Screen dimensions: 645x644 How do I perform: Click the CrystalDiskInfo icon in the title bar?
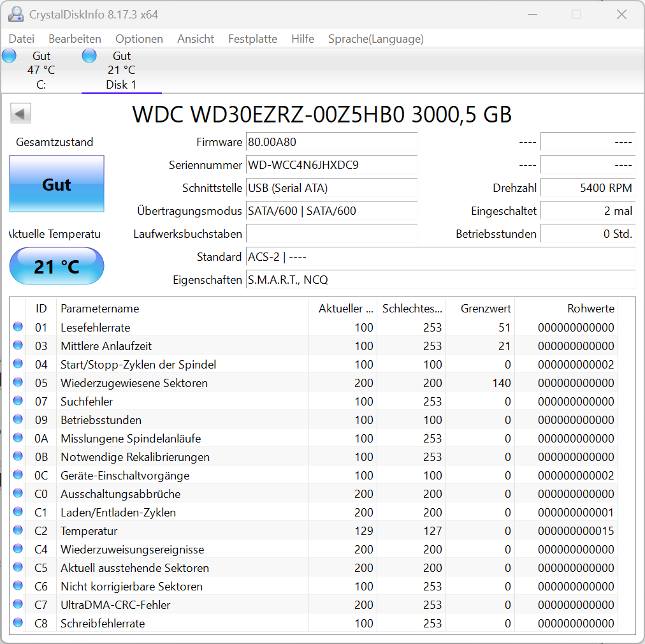coord(15,13)
